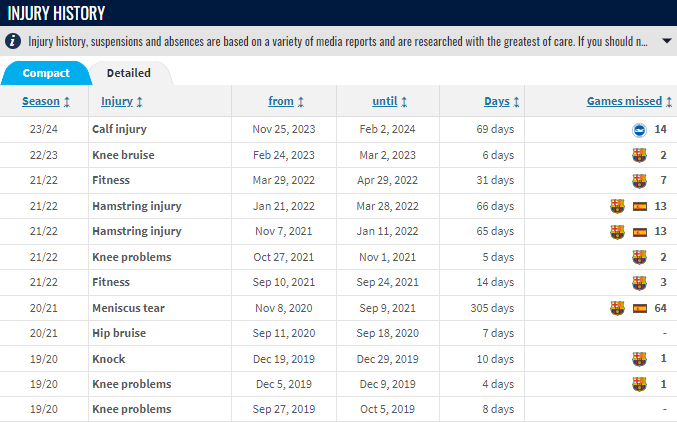Click the Barcelona crest in Knee bruise row
Viewport: 677px width, 422px height.
[x=639, y=155]
